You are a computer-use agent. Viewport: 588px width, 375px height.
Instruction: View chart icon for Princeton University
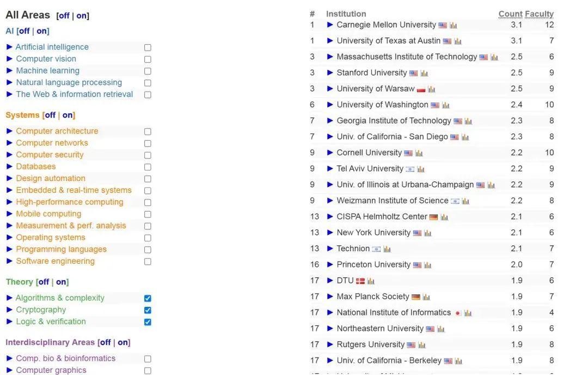tap(428, 265)
